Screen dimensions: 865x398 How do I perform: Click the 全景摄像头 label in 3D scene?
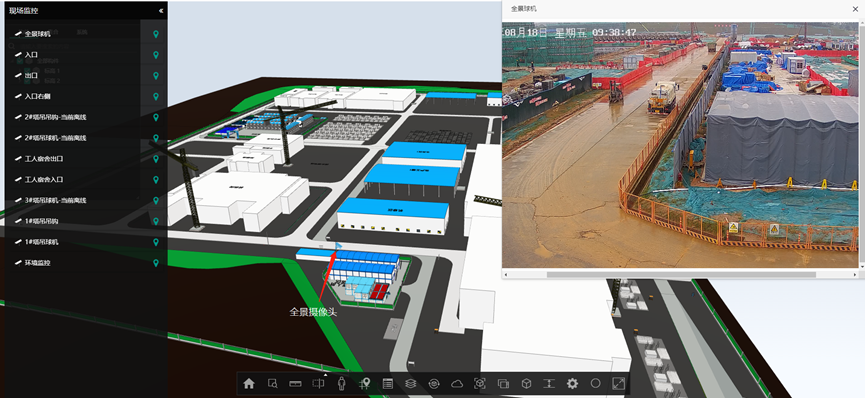313,312
